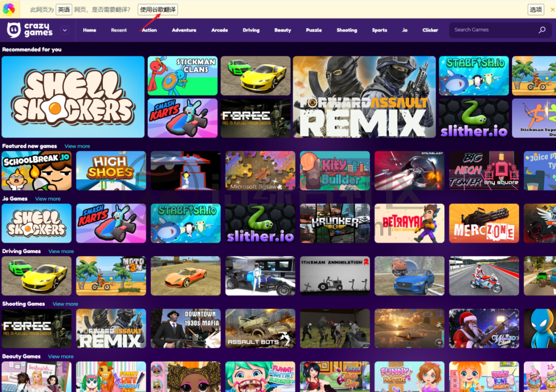This screenshot has height=392, width=556.
Task: Open the Stickman Clans game
Action: tap(183, 76)
